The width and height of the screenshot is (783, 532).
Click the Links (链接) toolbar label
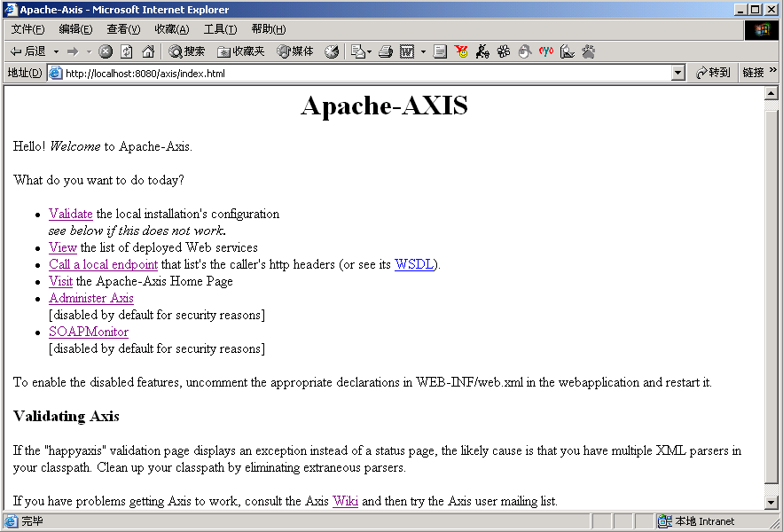pyautogui.click(x=753, y=73)
